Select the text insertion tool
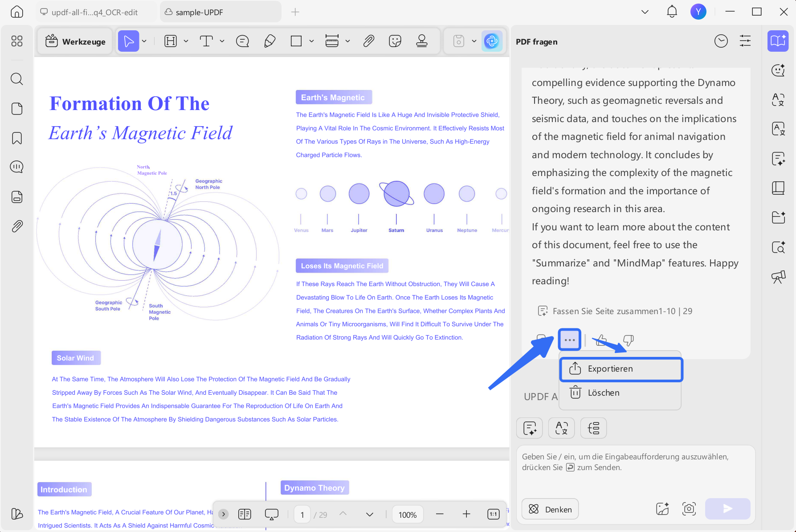796x532 pixels. point(206,41)
